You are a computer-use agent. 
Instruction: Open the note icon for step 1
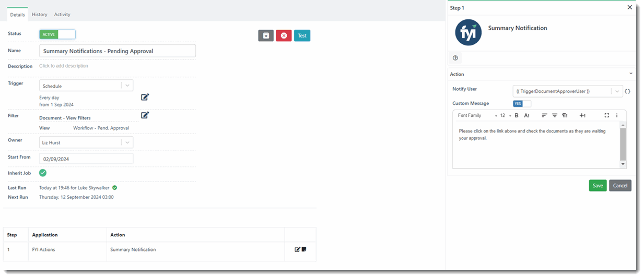(304, 249)
